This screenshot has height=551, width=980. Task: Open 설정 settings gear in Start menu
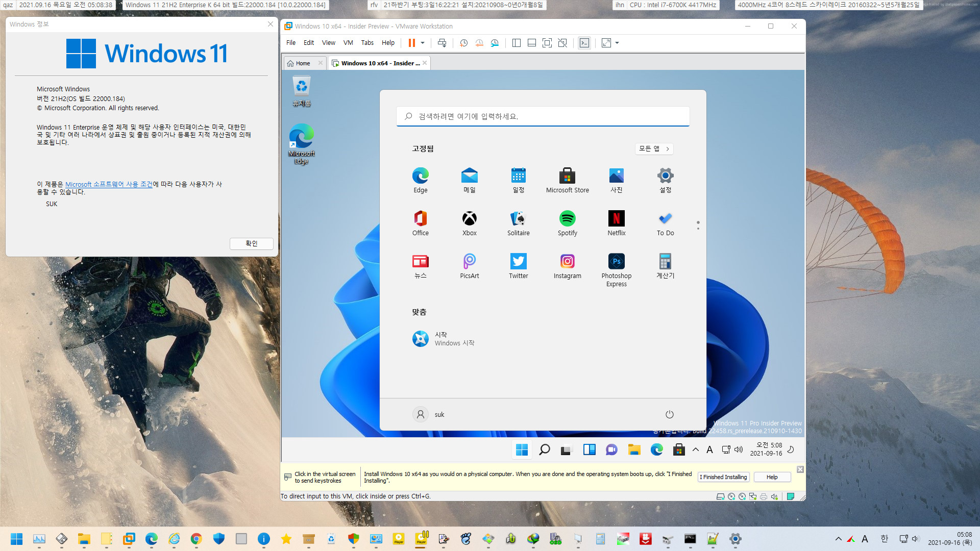[666, 180]
